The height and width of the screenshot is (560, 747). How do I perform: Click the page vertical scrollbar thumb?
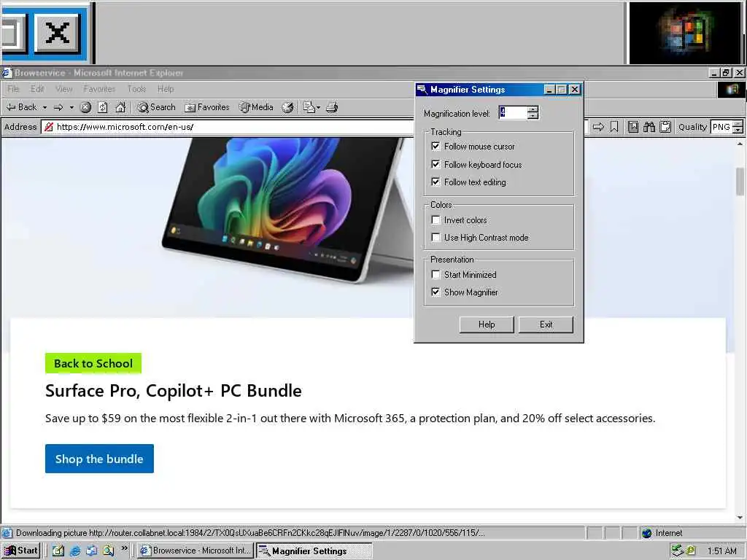(740, 182)
